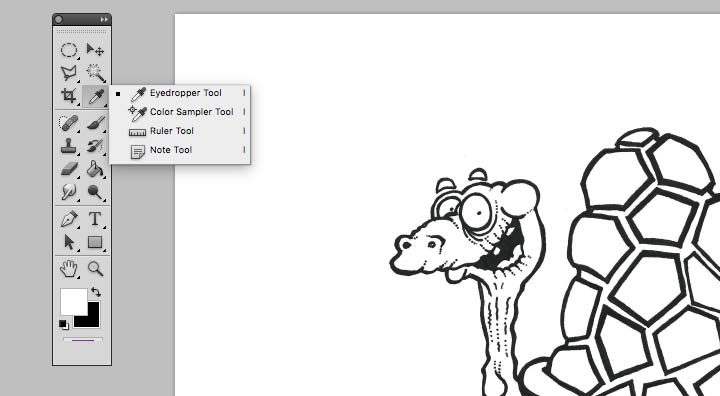Choose Color Sampler Tool from the flyout

click(180, 112)
